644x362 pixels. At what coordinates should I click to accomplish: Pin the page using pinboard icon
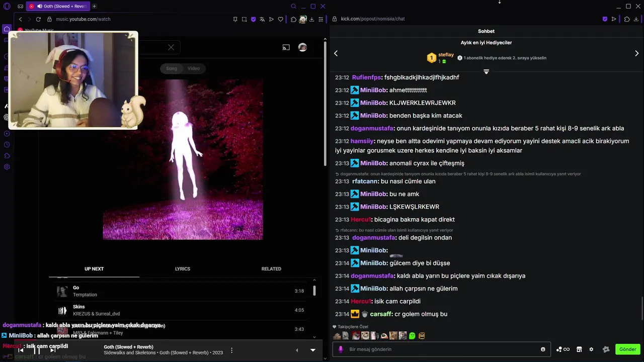(x=235, y=19)
